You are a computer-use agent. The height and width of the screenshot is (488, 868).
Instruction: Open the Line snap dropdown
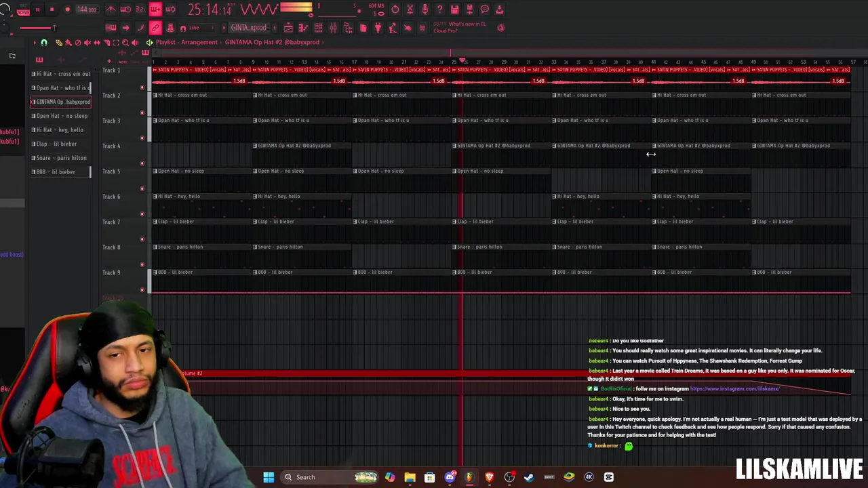[x=203, y=28]
